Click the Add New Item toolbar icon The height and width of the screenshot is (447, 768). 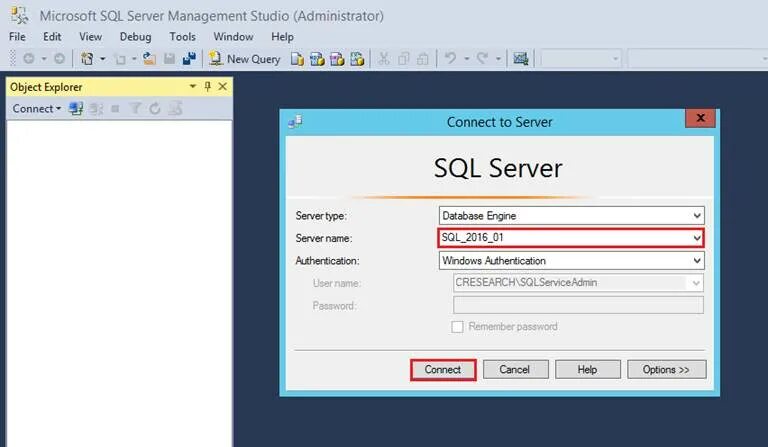click(x=120, y=59)
